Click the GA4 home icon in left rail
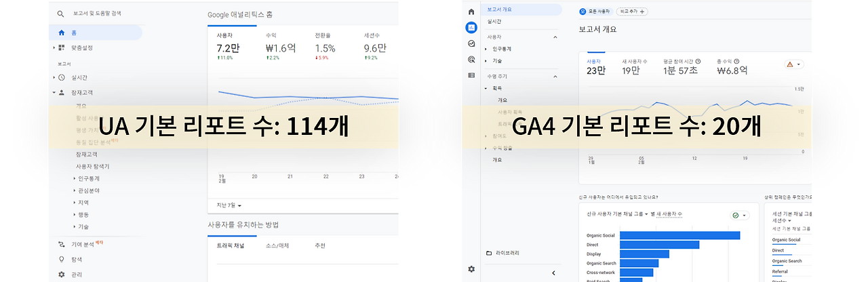 (x=471, y=12)
